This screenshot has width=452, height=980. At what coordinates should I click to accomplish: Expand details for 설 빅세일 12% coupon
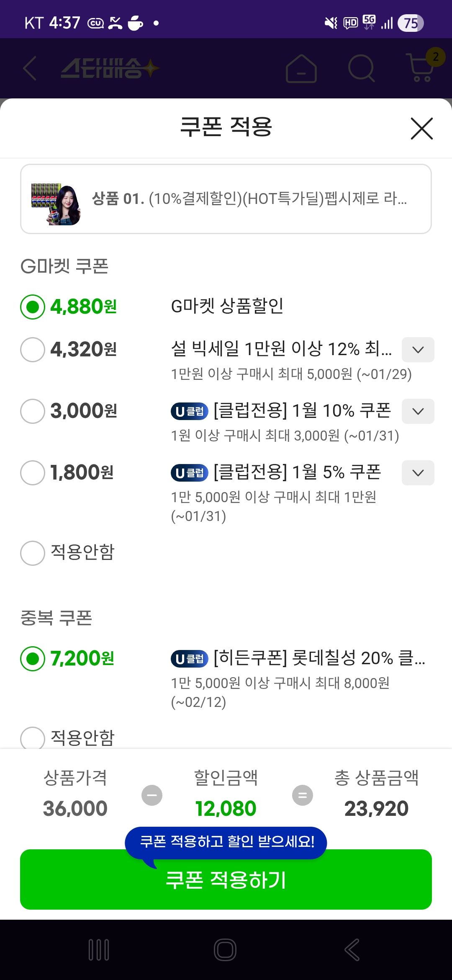pos(418,350)
